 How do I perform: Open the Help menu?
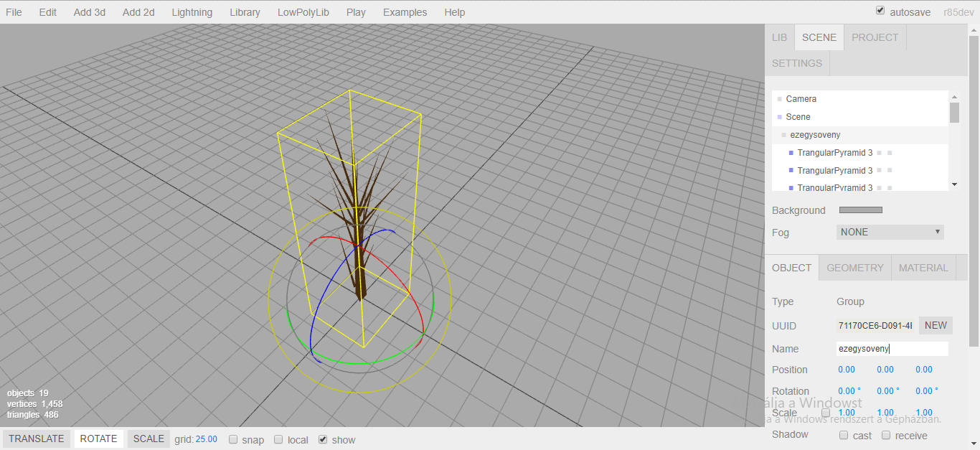pyautogui.click(x=455, y=12)
